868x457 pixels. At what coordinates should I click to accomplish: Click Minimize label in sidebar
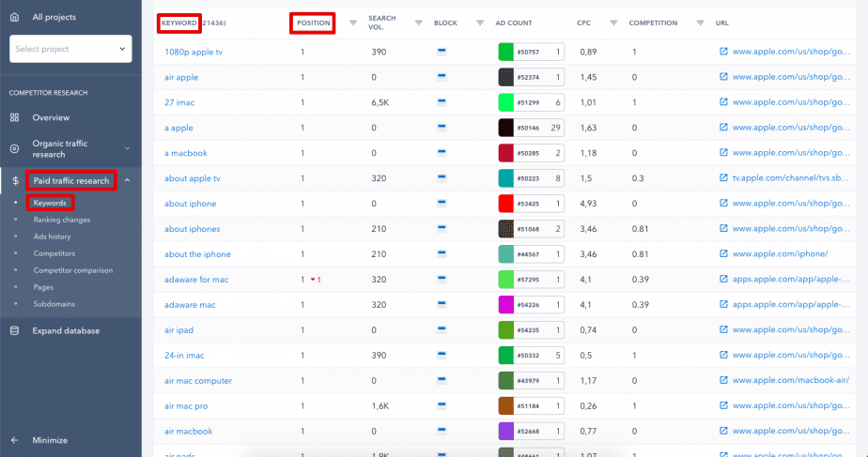tap(50, 440)
